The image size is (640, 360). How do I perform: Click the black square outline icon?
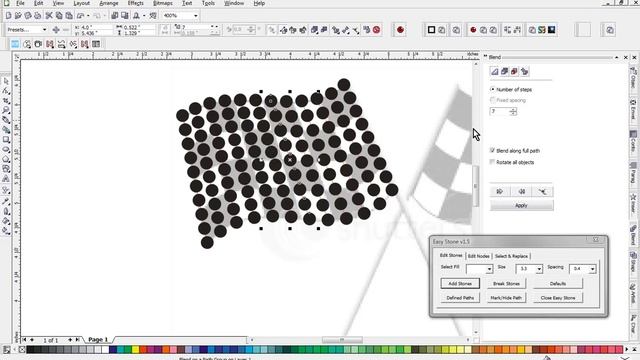click(x=431, y=30)
